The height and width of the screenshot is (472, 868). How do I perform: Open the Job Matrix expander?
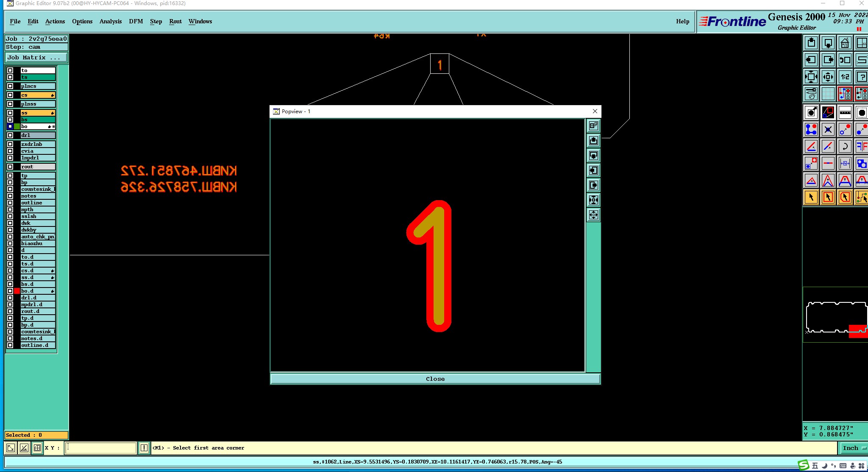(x=36, y=57)
